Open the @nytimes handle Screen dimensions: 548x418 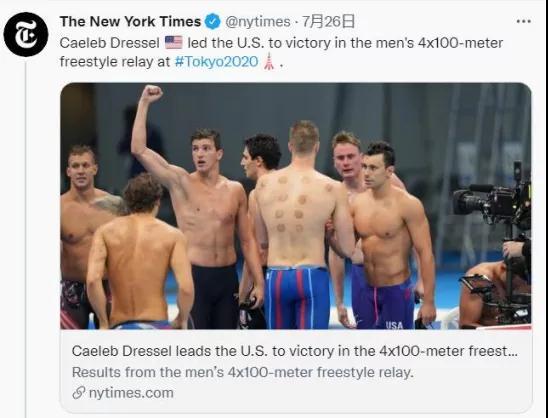coord(258,22)
